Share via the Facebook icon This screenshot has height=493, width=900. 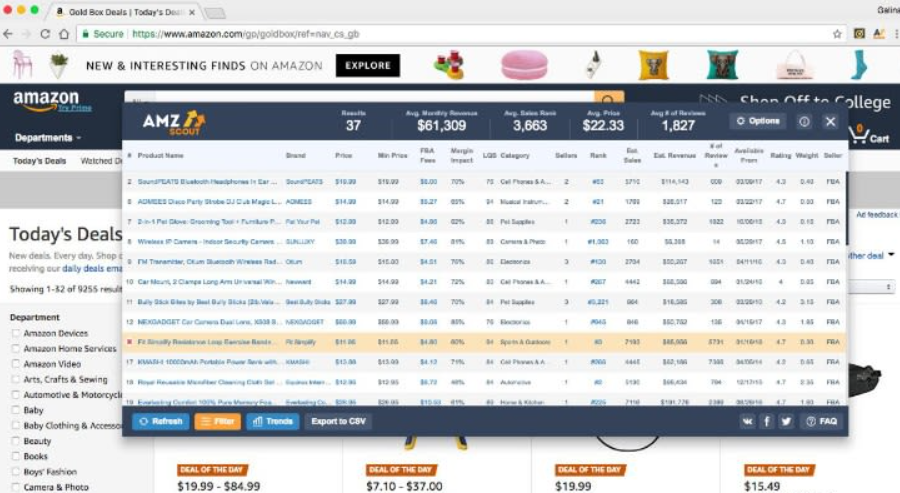(x=766, y=421)
